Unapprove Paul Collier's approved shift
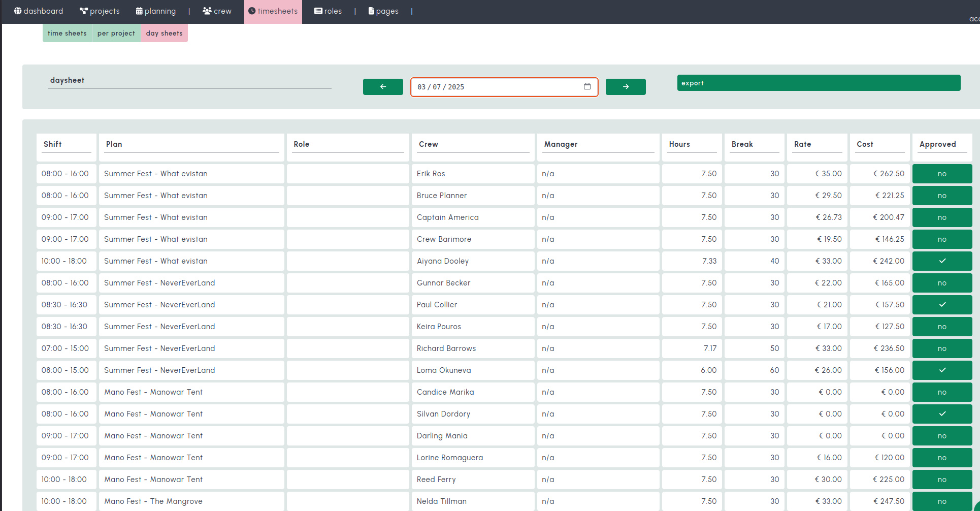This screenshot has width=980, height=511. point(942,304)
